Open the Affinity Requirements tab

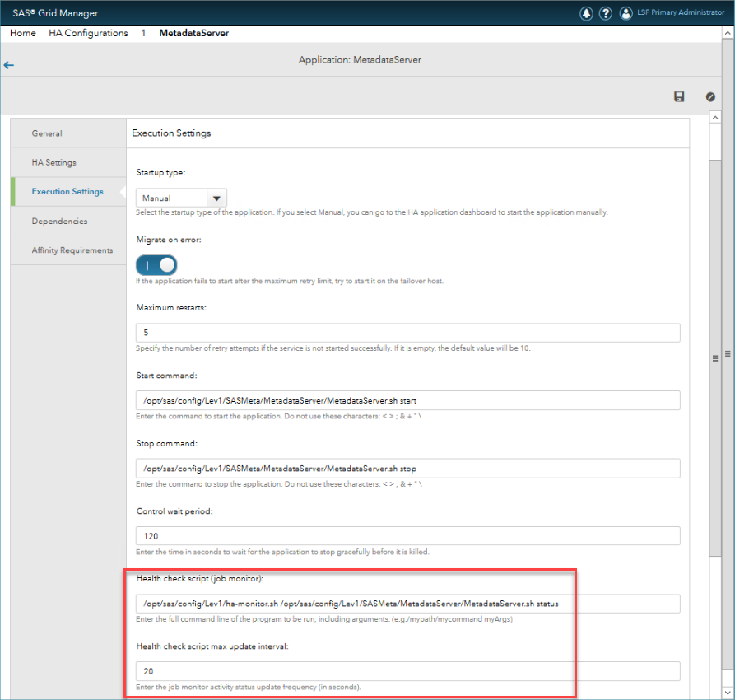[68, 250]
